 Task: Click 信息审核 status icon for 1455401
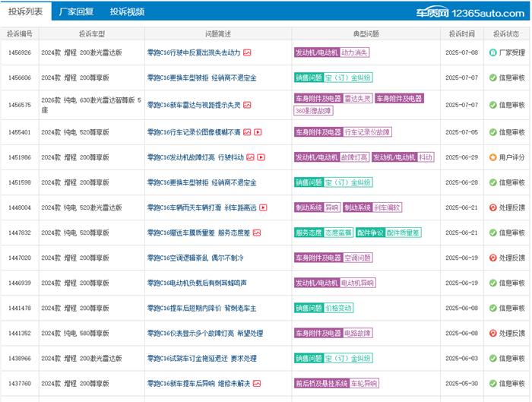[x=493, y=132]
